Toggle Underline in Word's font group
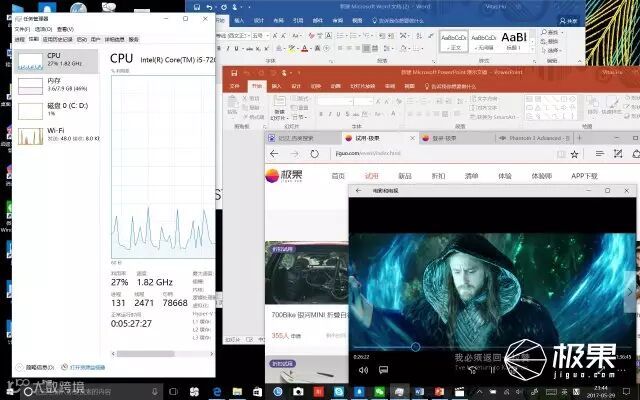This screenshot has height=400, width=640. click(x=236, y=49)
